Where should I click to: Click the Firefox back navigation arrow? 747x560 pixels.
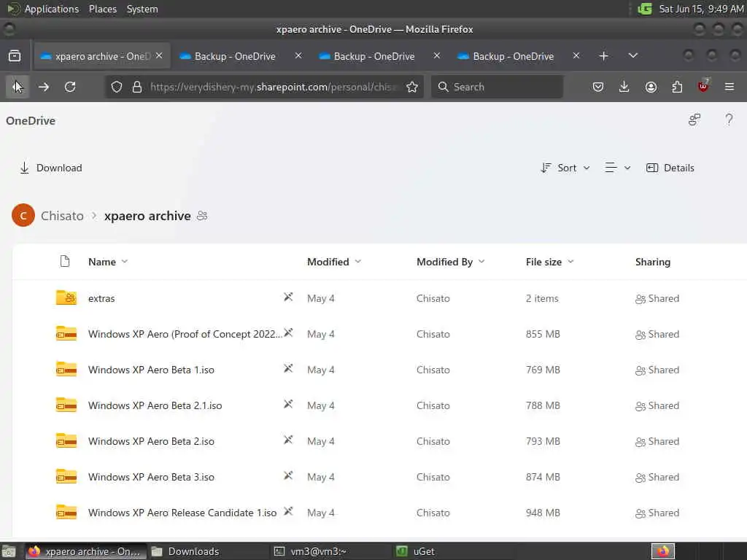click(x=18, y=87)
